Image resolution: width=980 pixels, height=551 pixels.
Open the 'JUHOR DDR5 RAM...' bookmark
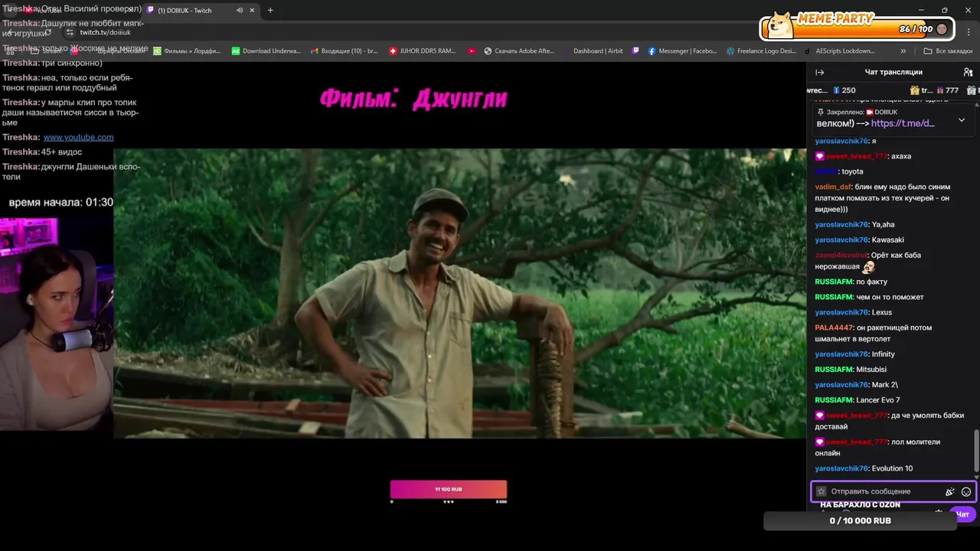click(x=422, y=51)
